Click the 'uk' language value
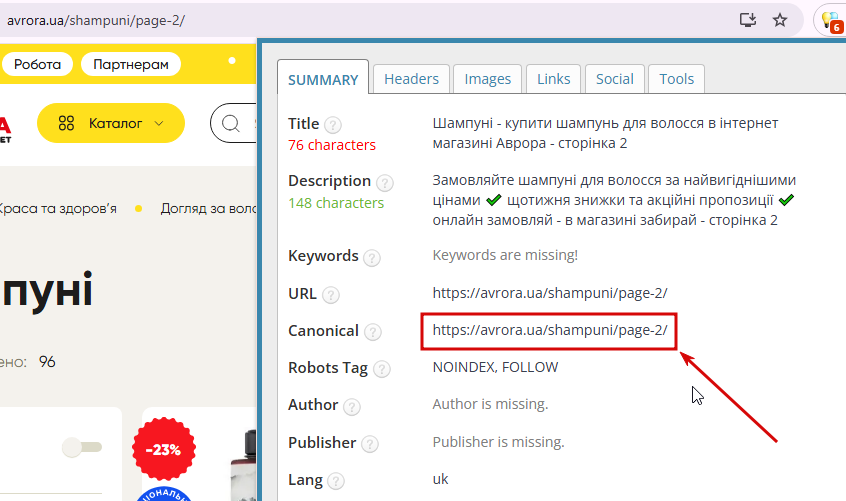846x501 pixels. [440, 479]
